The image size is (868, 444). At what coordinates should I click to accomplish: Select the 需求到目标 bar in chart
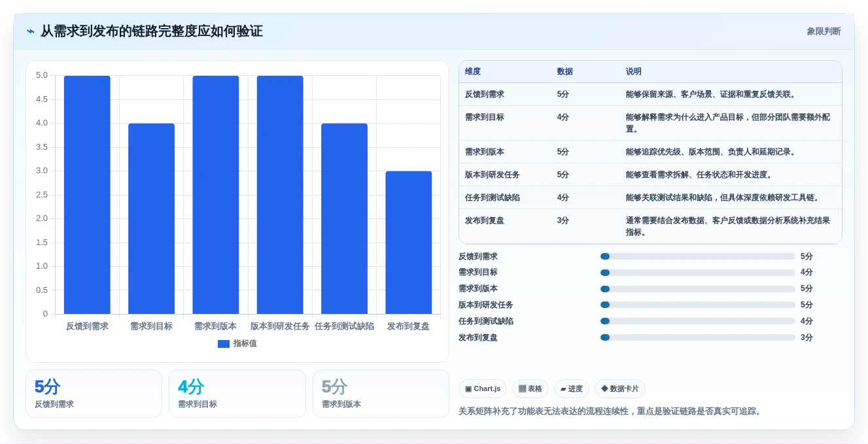point(151,218)
